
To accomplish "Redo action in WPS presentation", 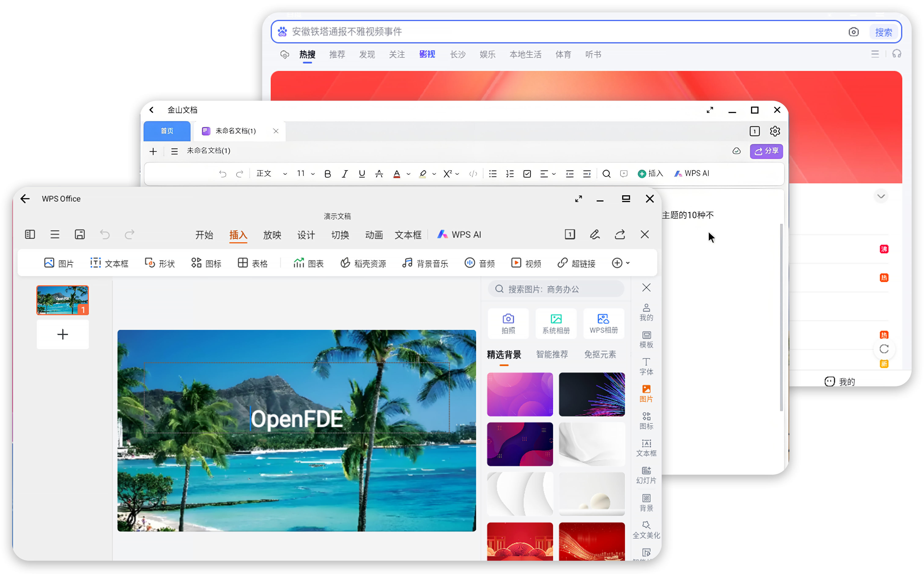I will point(130,234).
